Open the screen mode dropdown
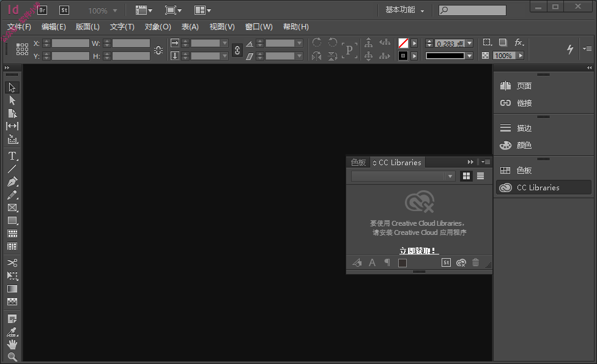597x364 pixels. click(x=173, y=10)
